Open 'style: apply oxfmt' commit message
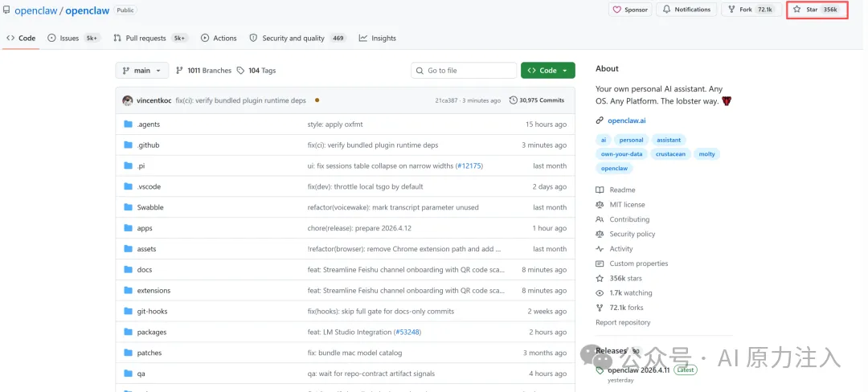 335,125
